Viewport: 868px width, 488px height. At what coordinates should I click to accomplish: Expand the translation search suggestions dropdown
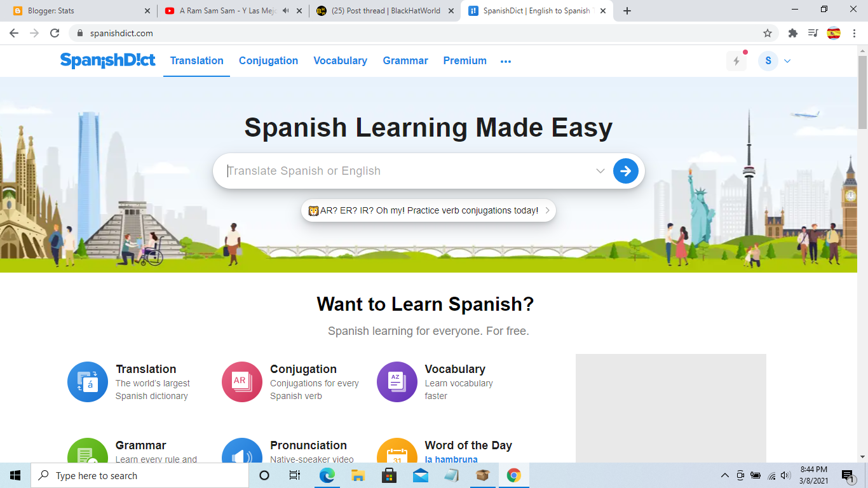(x=600, y=171)
